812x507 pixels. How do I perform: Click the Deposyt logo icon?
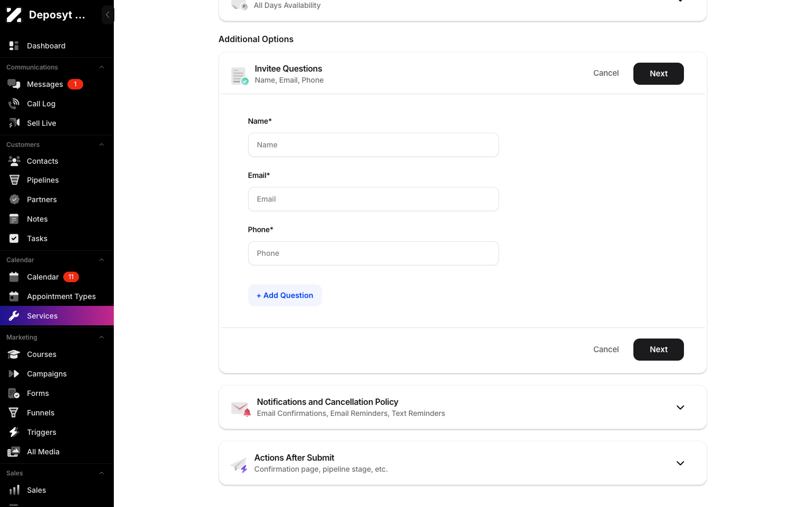(14, 15)
